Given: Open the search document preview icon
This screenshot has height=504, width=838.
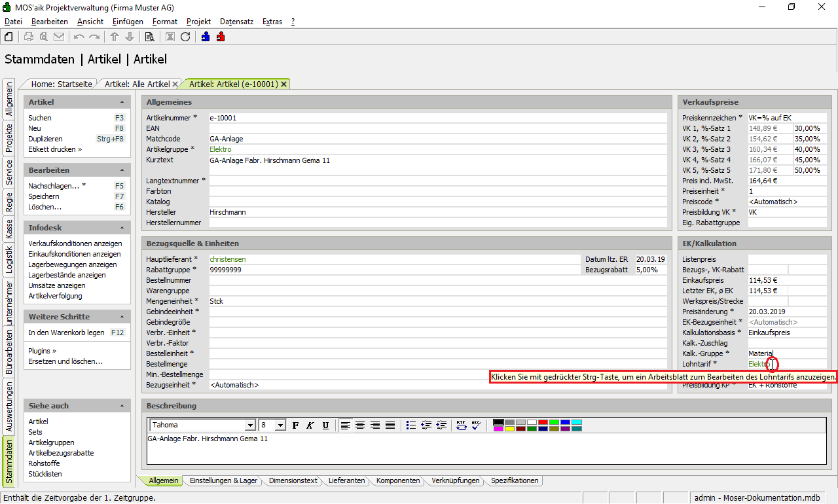Looking at the screenshot, I should 150,37.
